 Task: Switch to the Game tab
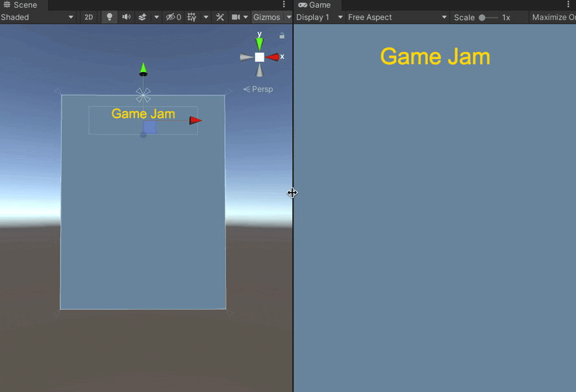pos(315,5)
